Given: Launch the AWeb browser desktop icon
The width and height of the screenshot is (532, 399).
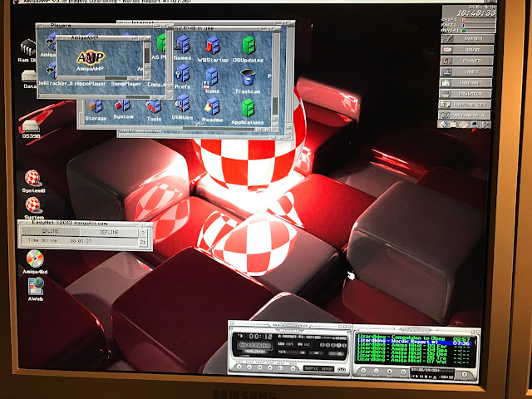Looking at the screenshot, I should [x=36, y=289].
